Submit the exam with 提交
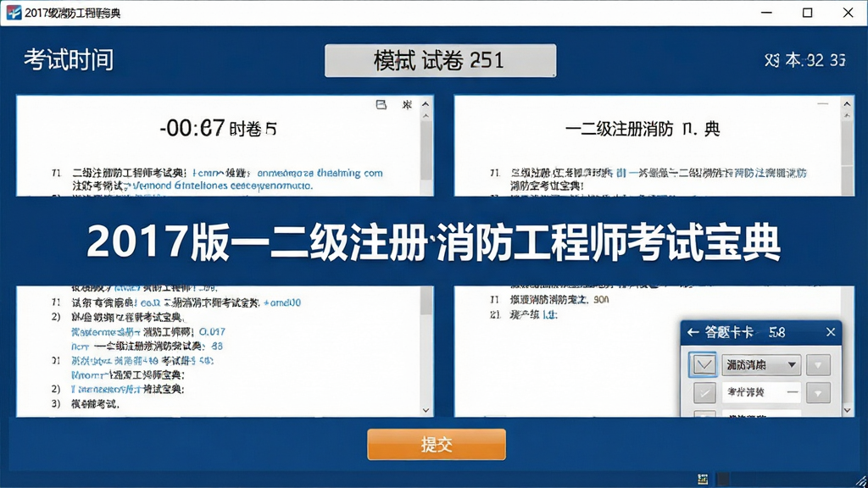Image resolution: width=868 pixels, height=488 pixels. pyautogui.click(x=437, y=444)
